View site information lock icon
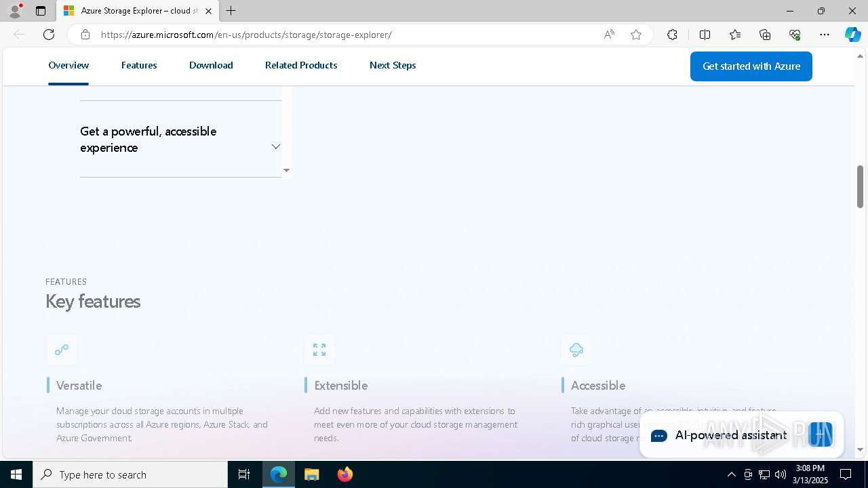This screenshot has width=868, height=488. (85, 35)
